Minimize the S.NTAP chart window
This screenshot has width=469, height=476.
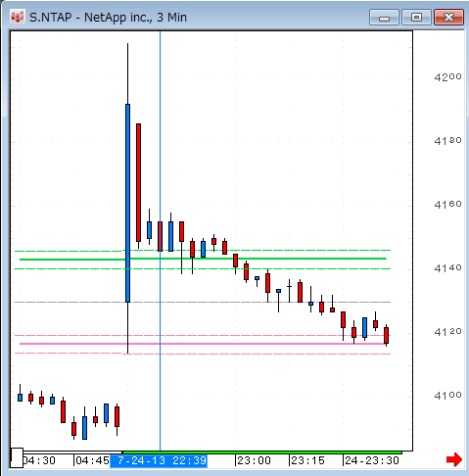pyautogui.click(x=384, y=18)
